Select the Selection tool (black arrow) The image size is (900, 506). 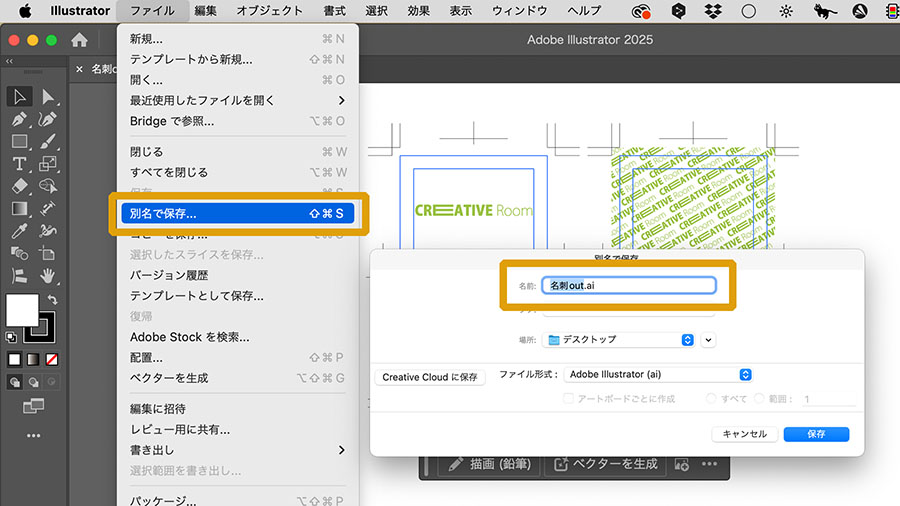pos(20,96)
